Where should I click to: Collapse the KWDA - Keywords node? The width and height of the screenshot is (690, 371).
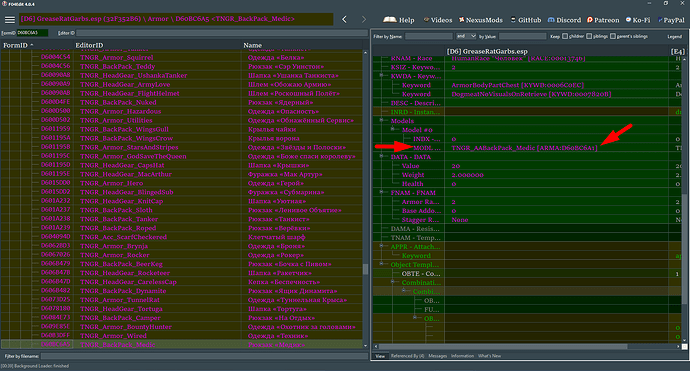click(x=381, y=76)
